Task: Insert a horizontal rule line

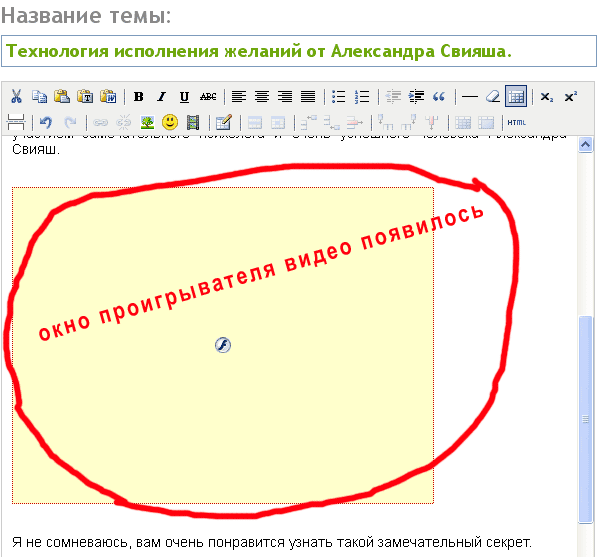Action: (470, 97)
